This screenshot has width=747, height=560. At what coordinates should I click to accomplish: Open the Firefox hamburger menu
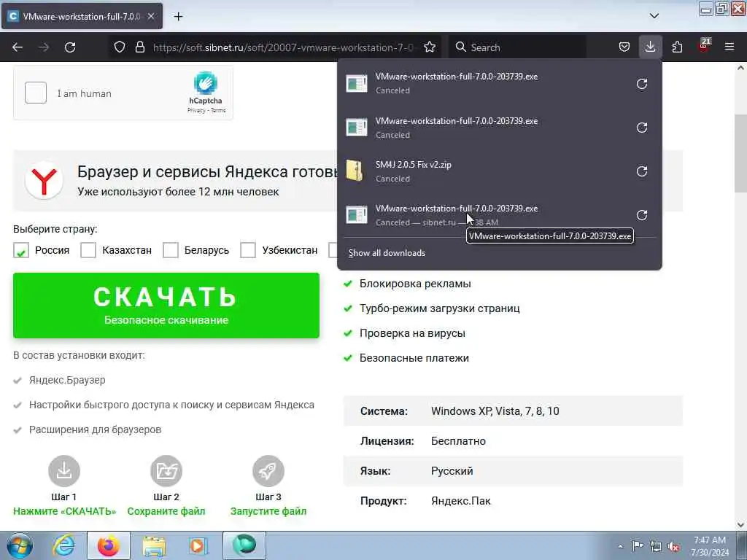[x=729, y=47]
